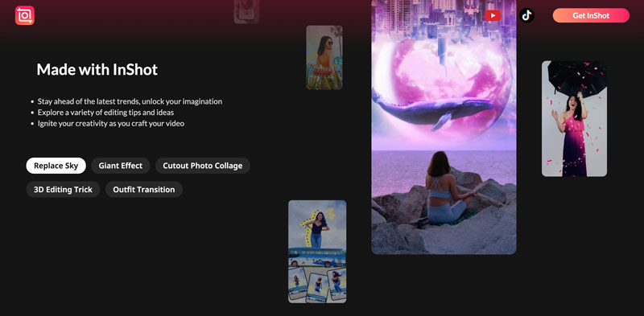644x316 pixels.
Task: Click the Made with InShot heading
Action: point(97,69)
